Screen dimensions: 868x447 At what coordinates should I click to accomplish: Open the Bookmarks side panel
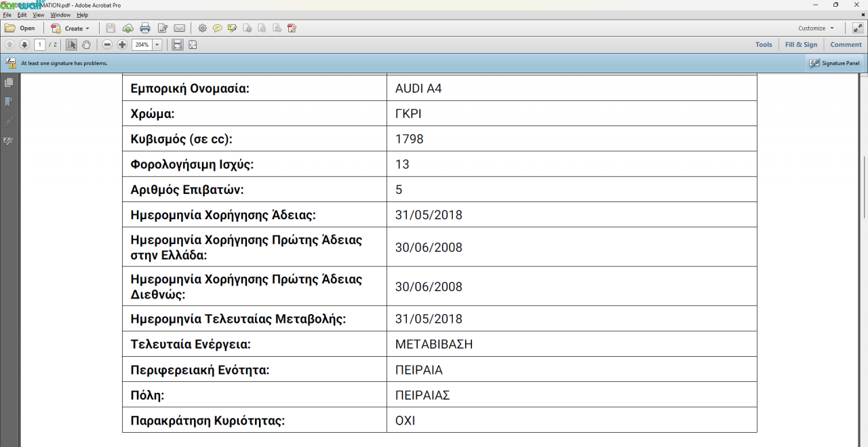tap(9, 102)
